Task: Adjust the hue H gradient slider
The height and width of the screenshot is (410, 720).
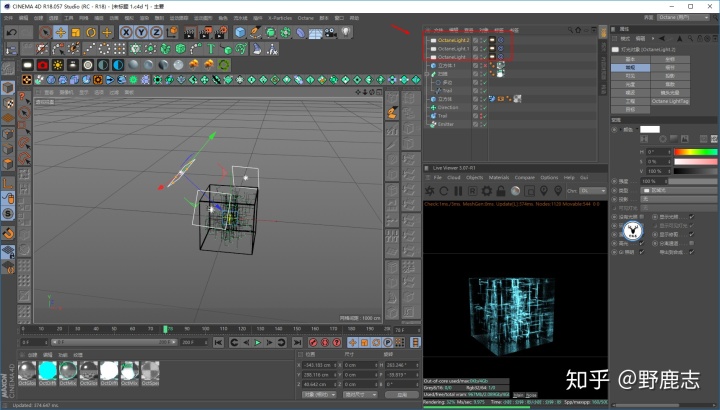Action: click(695, 152)
